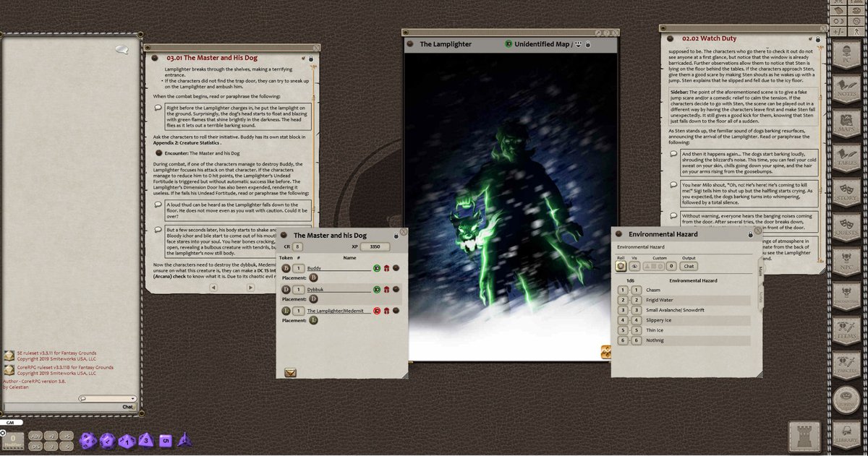This screenshot has height=456, width=868.
Task: Toggle Dybbuk identification ID icon
Action: coord(376,290)
